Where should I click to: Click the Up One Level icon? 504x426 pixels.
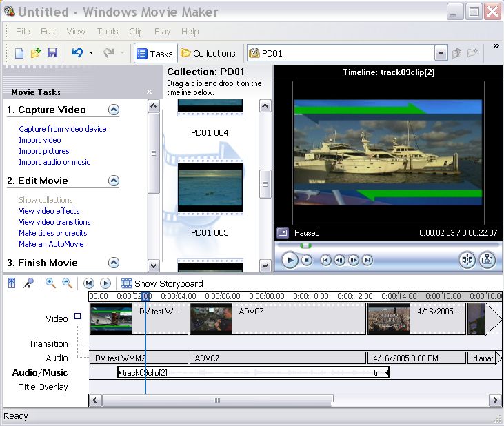[456, 52]
